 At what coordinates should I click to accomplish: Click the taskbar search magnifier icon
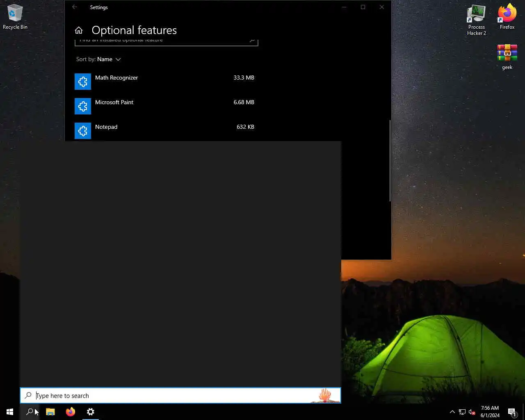tap(30, 412)
